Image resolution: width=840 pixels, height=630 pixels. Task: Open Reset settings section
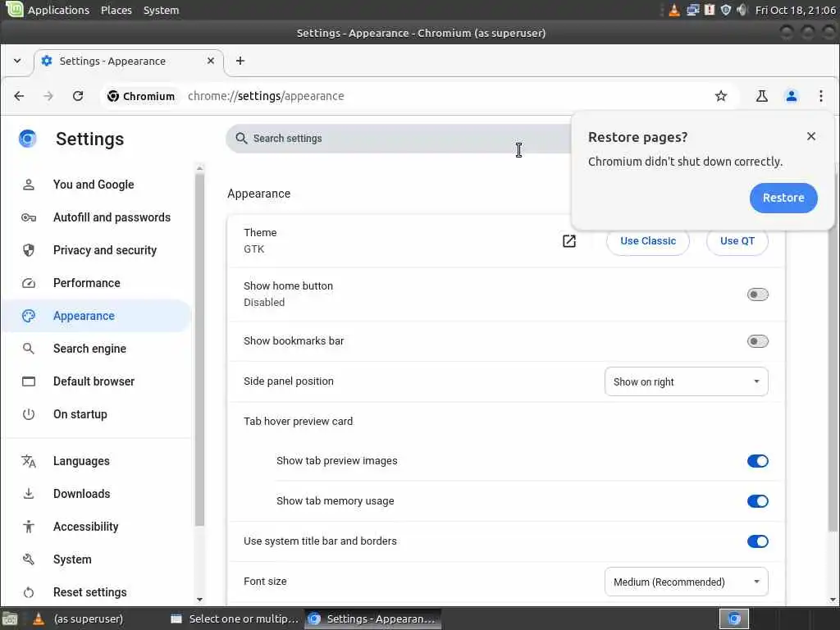pos(97,592)
